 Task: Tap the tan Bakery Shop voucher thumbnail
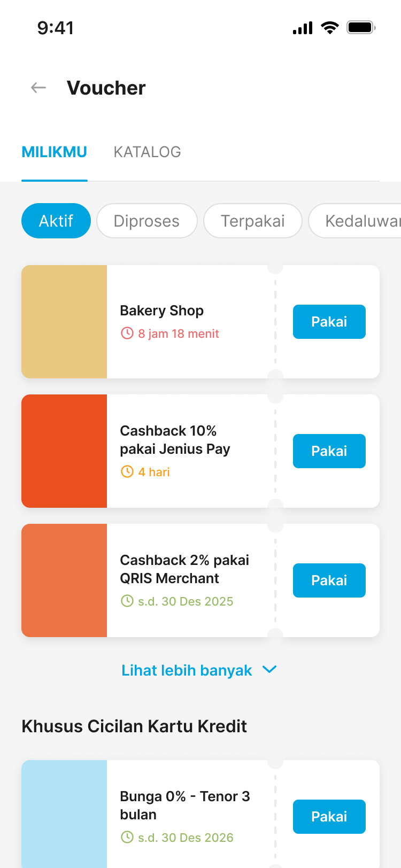(64, 322)
